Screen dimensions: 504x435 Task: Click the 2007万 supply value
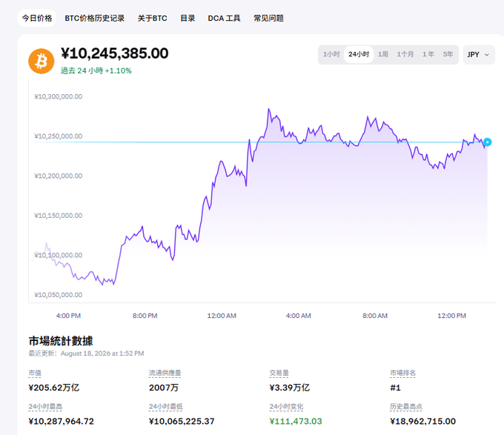tap(164, 388)
